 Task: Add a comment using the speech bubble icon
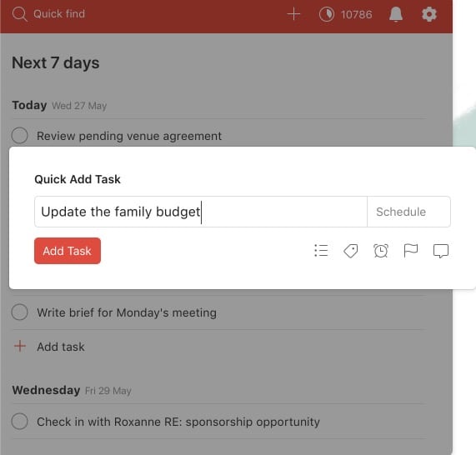click(440, 251)
